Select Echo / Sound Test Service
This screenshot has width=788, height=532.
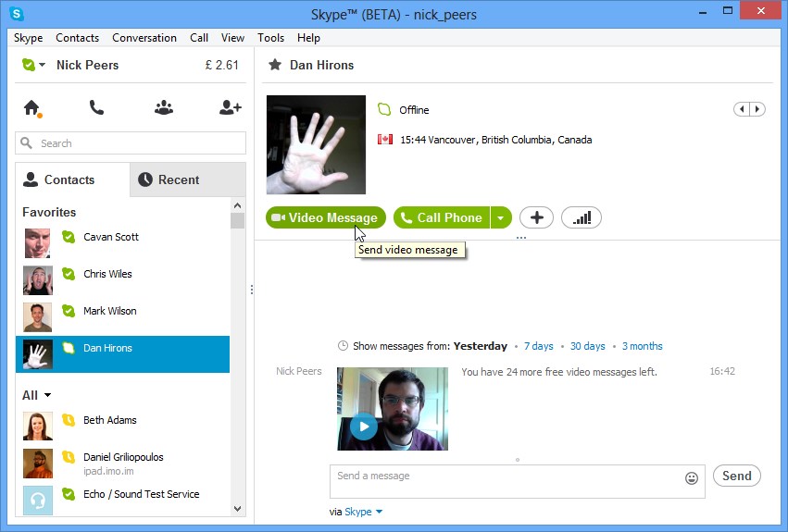(122, 500)
